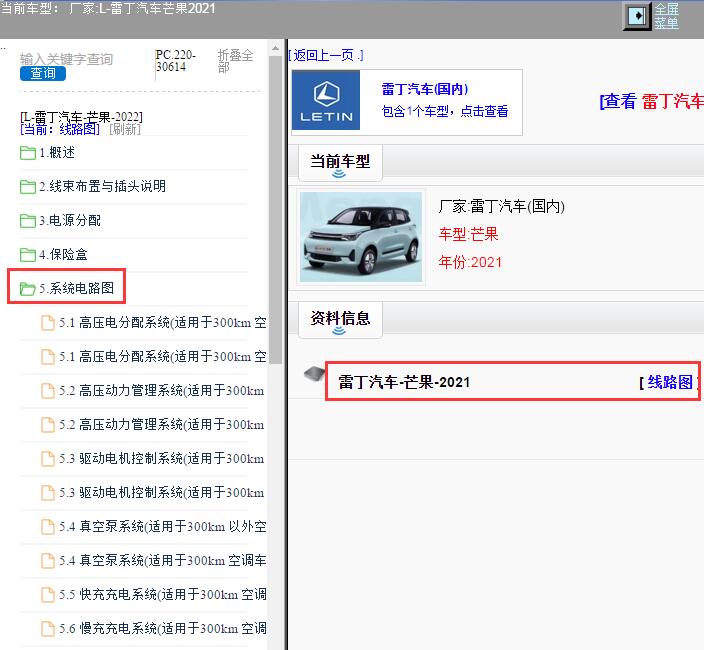Click folder icon beside 3.电源分配

point(28,220)
